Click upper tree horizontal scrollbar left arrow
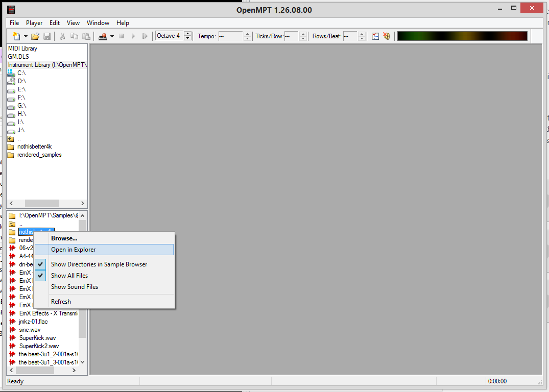 pos(11,203)
